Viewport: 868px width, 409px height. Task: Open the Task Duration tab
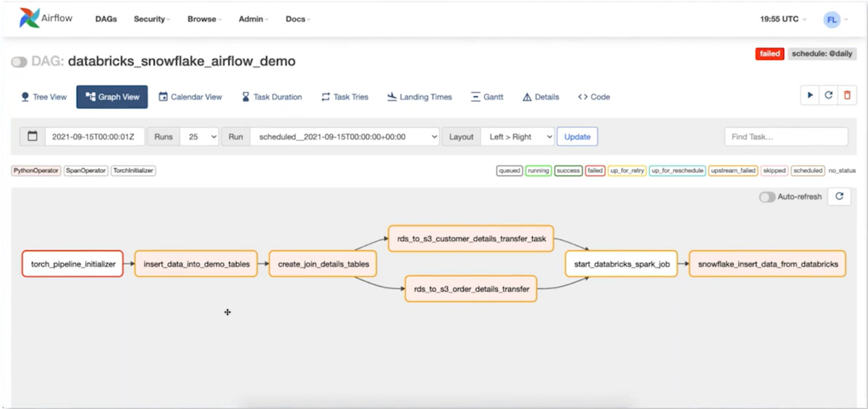click(272, 97)
